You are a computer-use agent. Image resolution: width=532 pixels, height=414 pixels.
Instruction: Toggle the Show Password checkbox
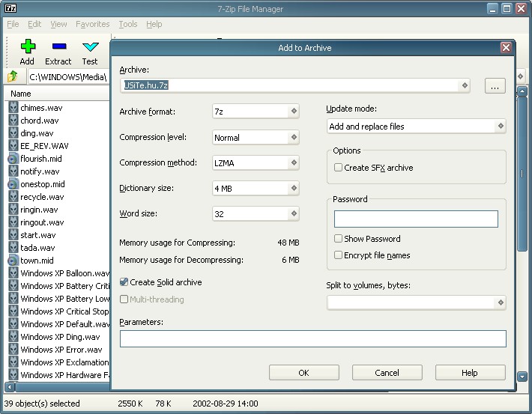pyautogui.click(x=339, y=239)
